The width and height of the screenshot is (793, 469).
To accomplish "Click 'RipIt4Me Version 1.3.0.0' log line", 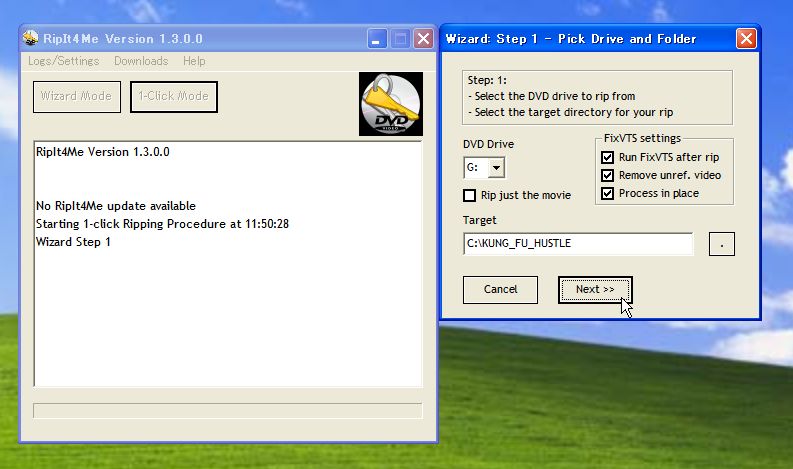I will 103,152.
